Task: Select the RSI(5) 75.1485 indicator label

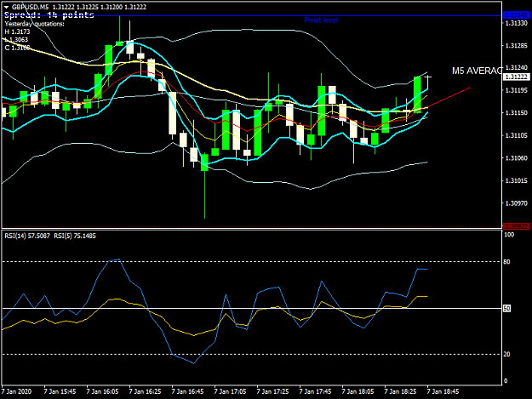Action: [75, 236]
